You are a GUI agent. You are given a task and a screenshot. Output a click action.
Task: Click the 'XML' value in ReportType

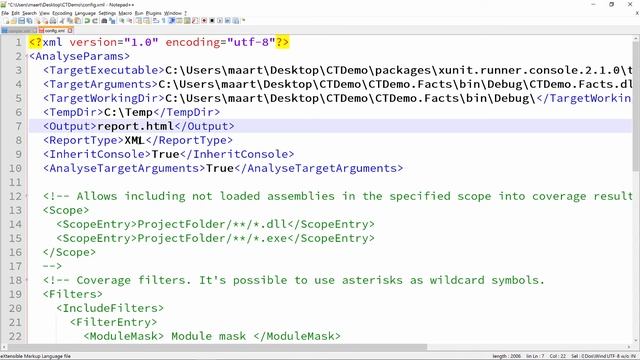[135, 140]
